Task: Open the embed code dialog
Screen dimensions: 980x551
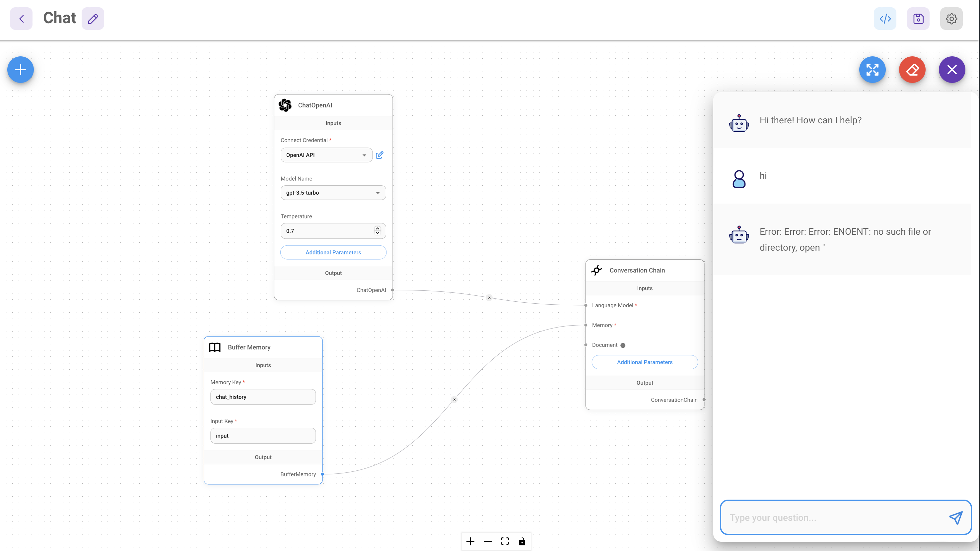Action: pos(885,18)
